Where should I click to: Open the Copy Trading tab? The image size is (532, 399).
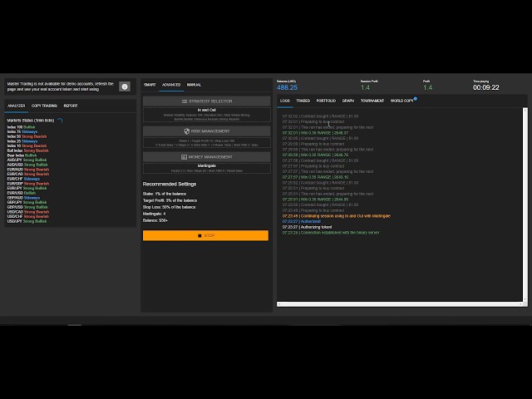click(x=44, y=106)
